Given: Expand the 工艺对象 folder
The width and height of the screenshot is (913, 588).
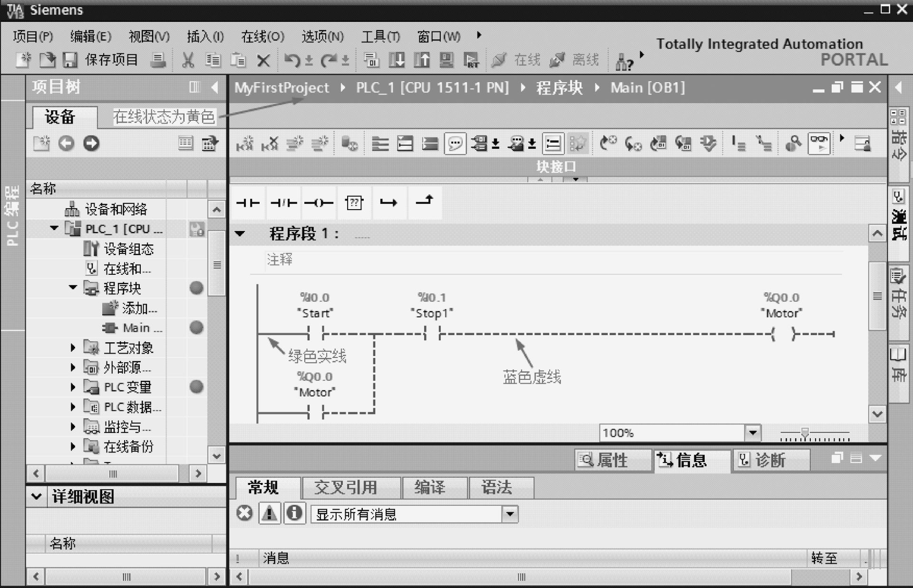Looking at the screenshot, I should coord(73,347).
